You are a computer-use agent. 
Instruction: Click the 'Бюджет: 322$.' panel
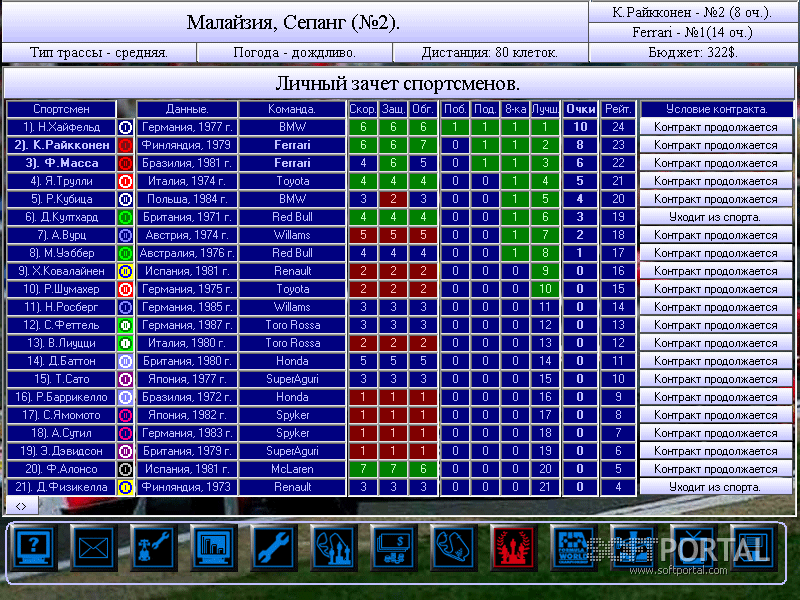(x=693, y=53)
